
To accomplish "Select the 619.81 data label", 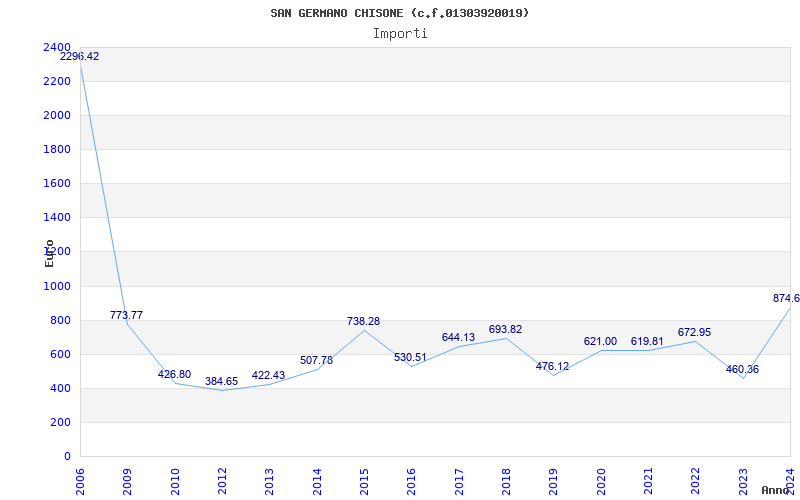I will coord(647,342).
